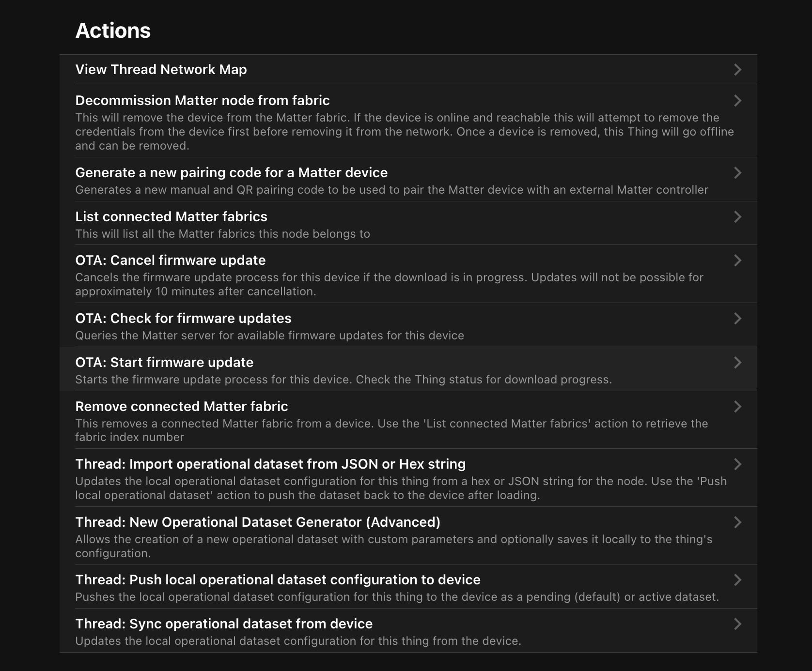Expand Thread: Import operational dataset chevron
Viewport: 812px width, 671px height.
(x=737, y=464)
